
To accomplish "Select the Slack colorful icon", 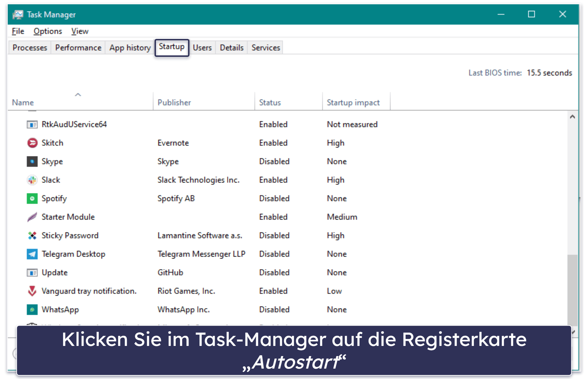I will pyautogui.click(x=32, y=180).
